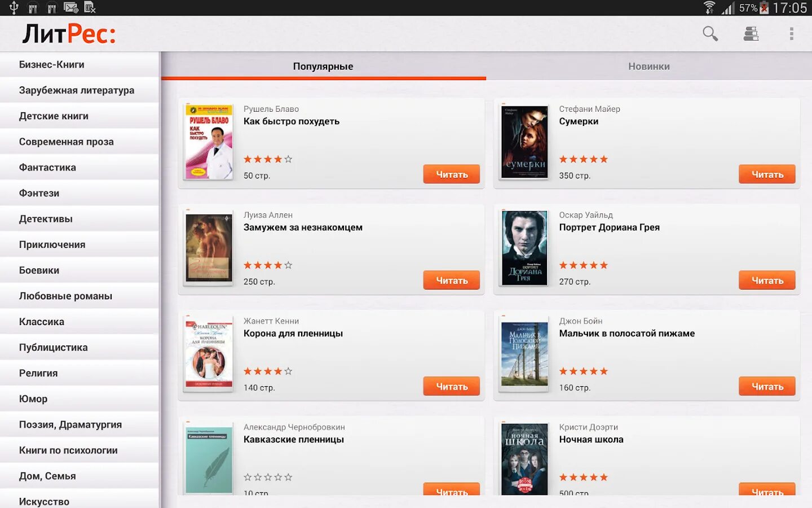Open Кавказские пленницы book cover
This screenshot has width=812, height=508.
pyautogui.click(x=209, y=459)
